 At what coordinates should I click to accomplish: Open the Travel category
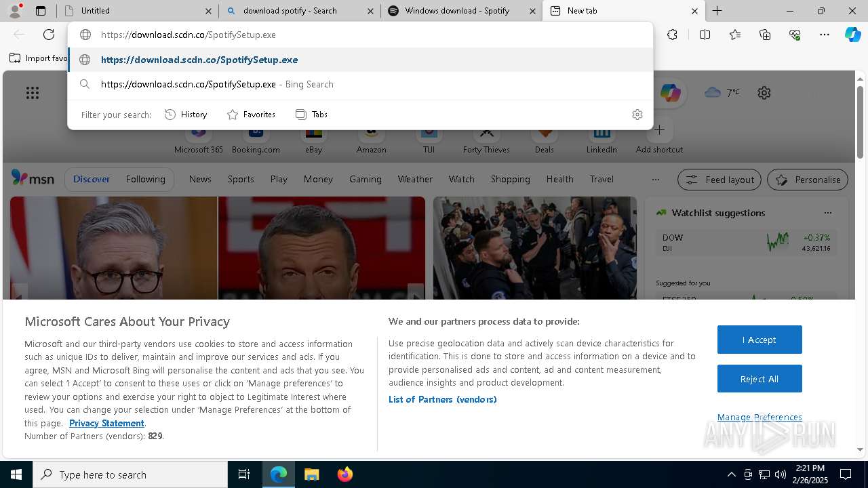click(x=601, y=179)
